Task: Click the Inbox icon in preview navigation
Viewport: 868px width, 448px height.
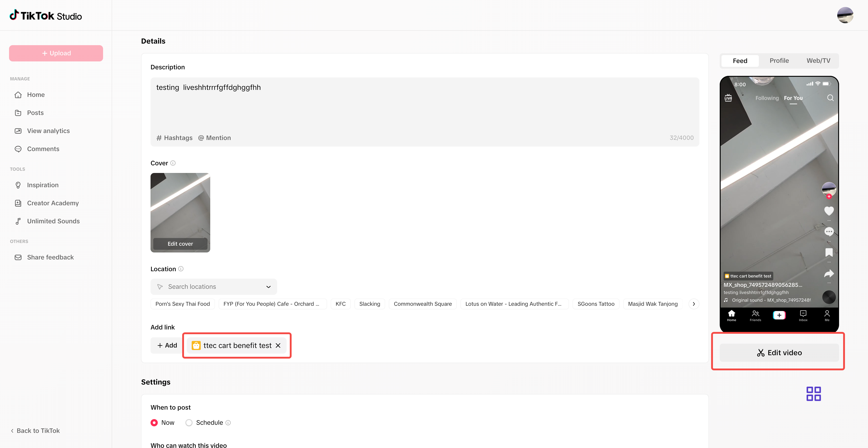Action: [x=803, y=315]
